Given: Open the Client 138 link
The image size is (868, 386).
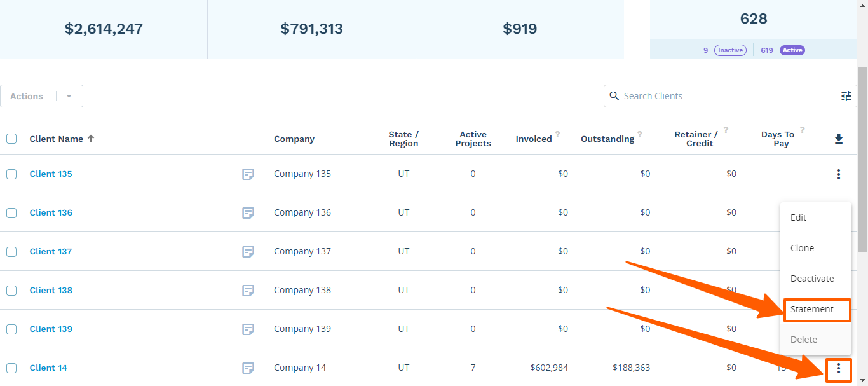Looking at the screenshot, I should tap(51, 291).
